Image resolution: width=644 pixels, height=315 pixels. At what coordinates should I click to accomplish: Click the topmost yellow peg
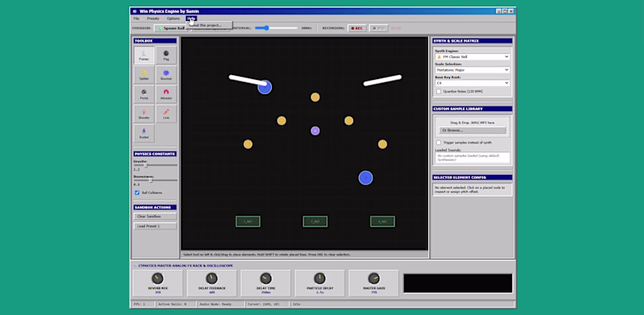[315, 97]
